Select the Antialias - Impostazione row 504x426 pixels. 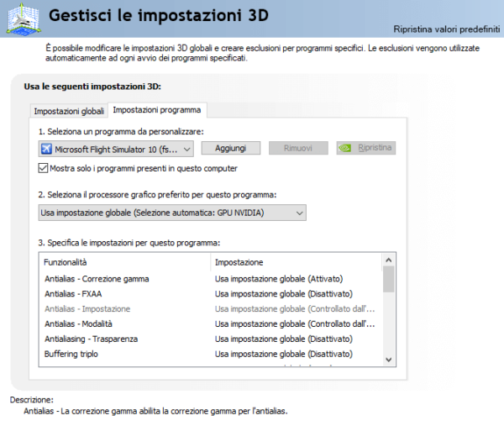[x=211, y=309]
